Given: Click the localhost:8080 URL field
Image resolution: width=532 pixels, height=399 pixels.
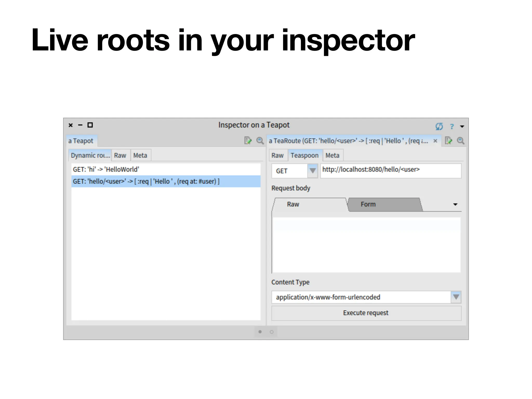Looking at the screenshot, I should pyautogui.click(x=391, y=171).
